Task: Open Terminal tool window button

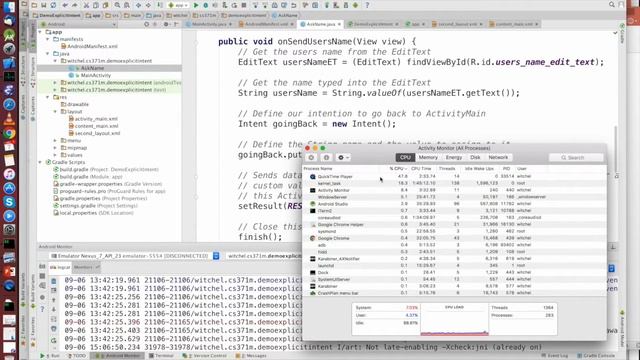Action: coord(161,356)
